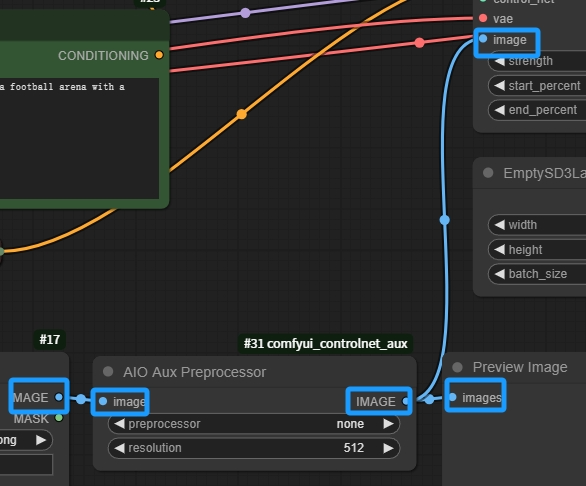This screenshot has width=586, height=486.
Task: Decrease resolution with left arrow
Action: (119, 448)
